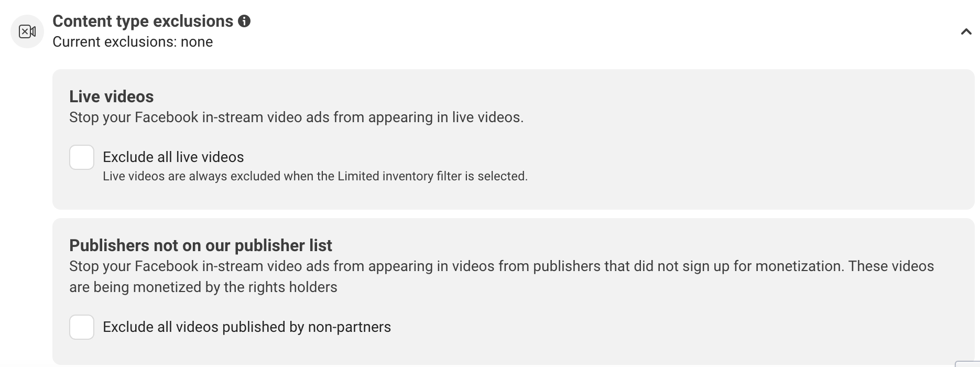Select 'Exclude all videos published by non-partners' label
The image size is (980, 367).
pos(247,327)
